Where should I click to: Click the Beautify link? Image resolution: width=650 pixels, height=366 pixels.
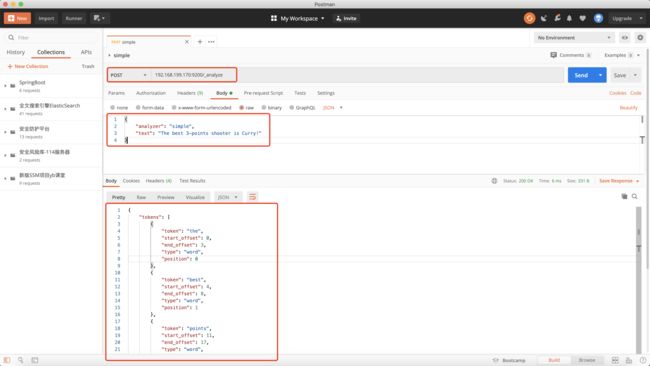pos(628,108)
